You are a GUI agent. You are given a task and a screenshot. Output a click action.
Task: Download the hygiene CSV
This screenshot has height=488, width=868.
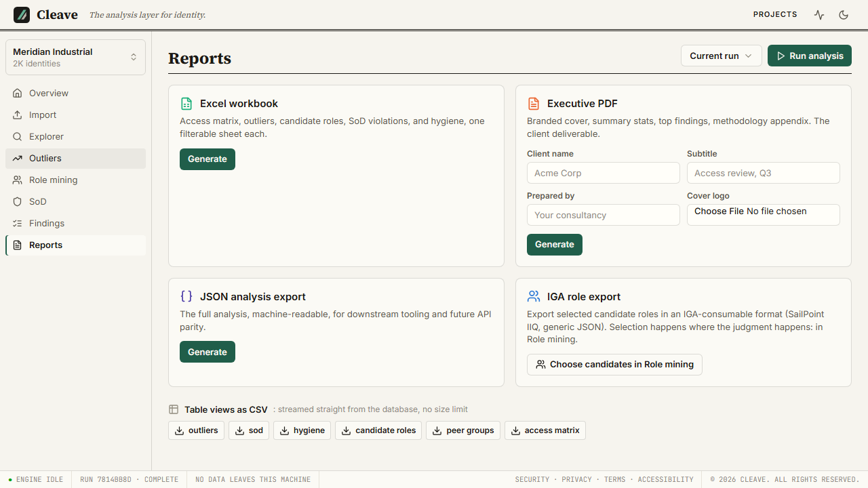(302, 430)
